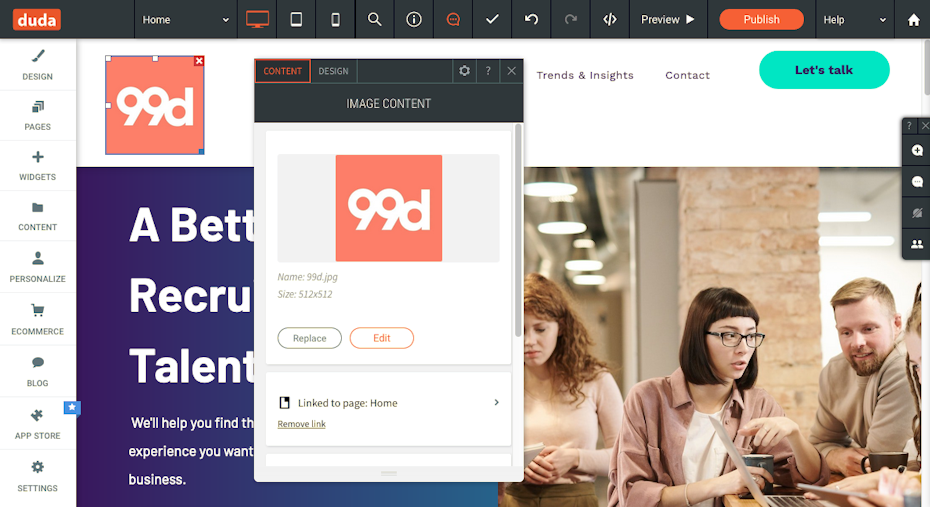Image resolution: width=930 pixels, height=507 pixels.
Task: Click the Remove link text
Action: click(x=301, y=424)
